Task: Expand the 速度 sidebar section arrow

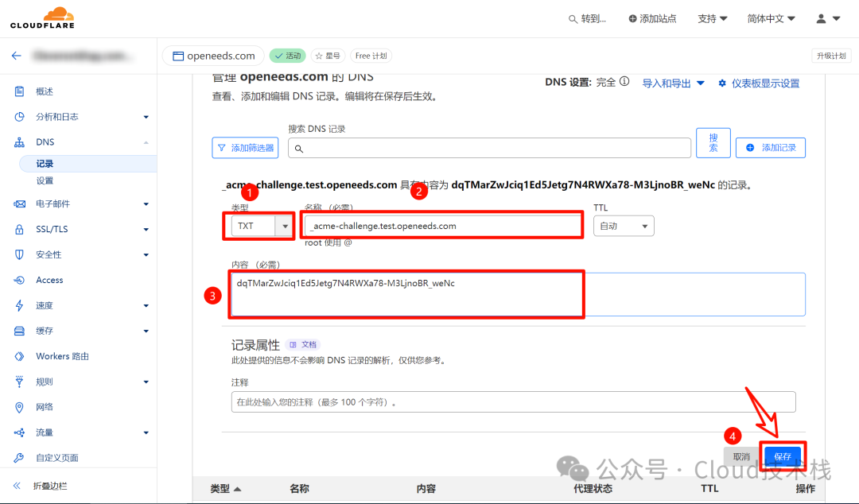Action: pos(146,306)
